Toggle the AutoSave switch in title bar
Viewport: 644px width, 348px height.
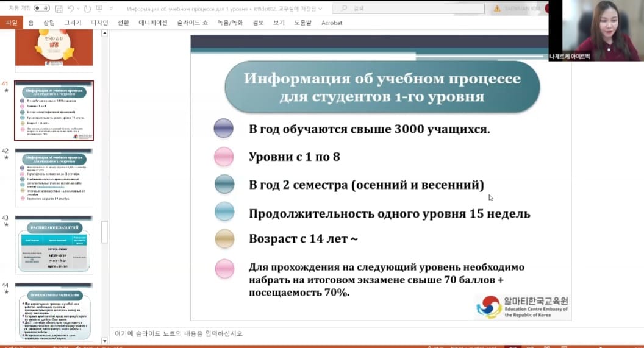41,9
